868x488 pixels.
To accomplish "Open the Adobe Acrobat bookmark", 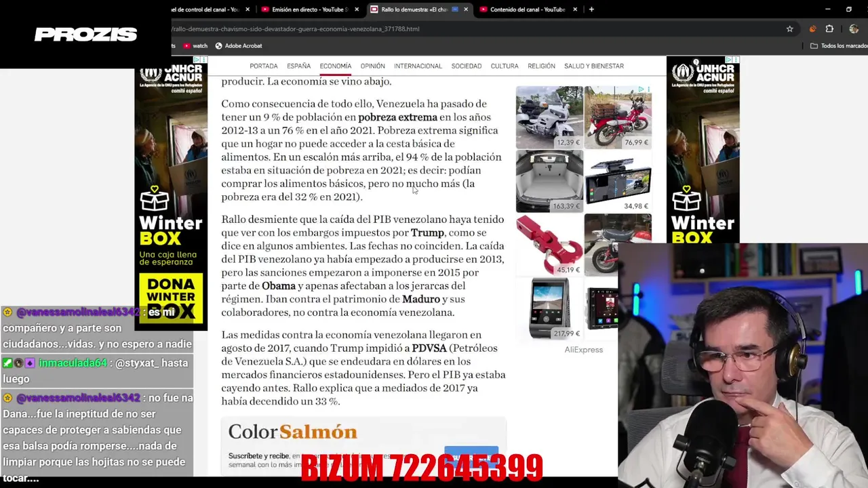I will click(x=239, y=46).
